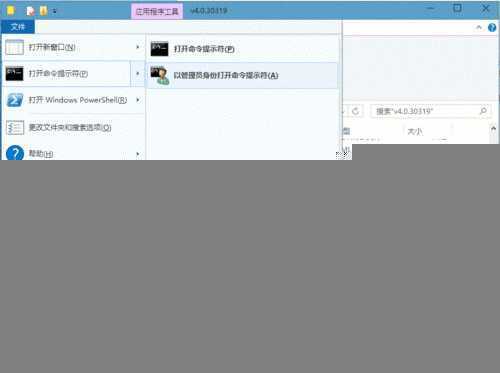The image size is (500, 373).
Task: Click the folder options list icon
Action: (15, 127)
